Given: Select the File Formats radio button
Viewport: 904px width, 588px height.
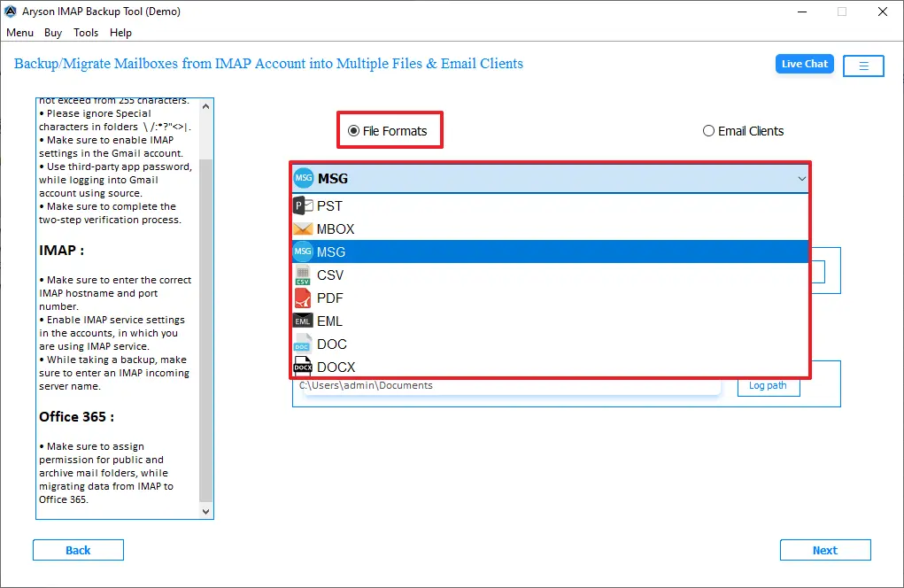Looking at the screenshot, I should (352, 130).
